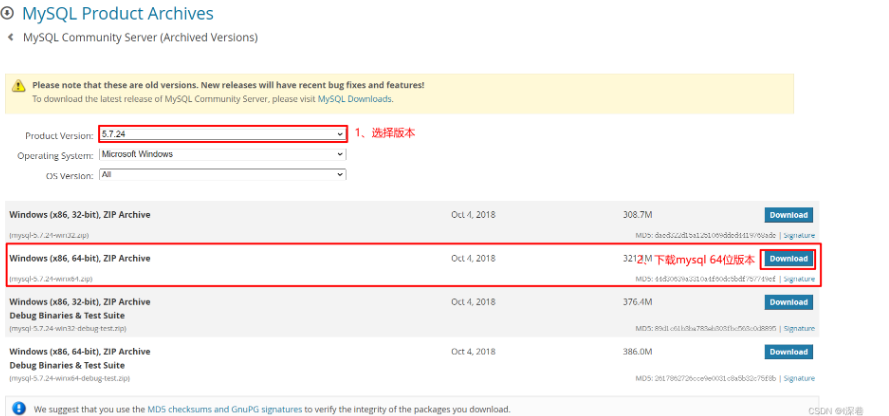
Task: Open the OS Version All dropdown
Action: 223,175
